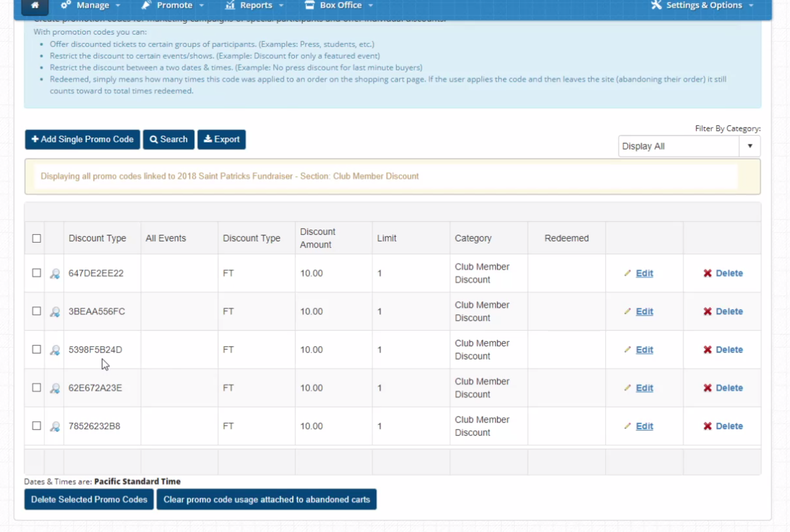The image size is (790, 532).
Task: Tick the checkbox for promo code 647DE2EE22
Action: pos(36,273)
